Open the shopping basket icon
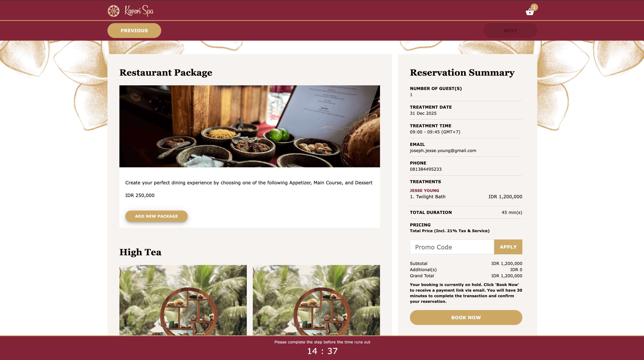 [529, 12]
